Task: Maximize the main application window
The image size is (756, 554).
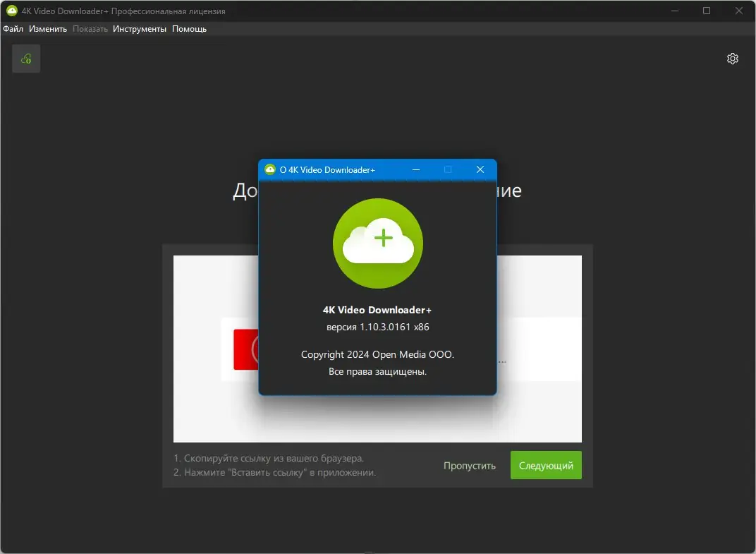Action: tap(707, 11)
